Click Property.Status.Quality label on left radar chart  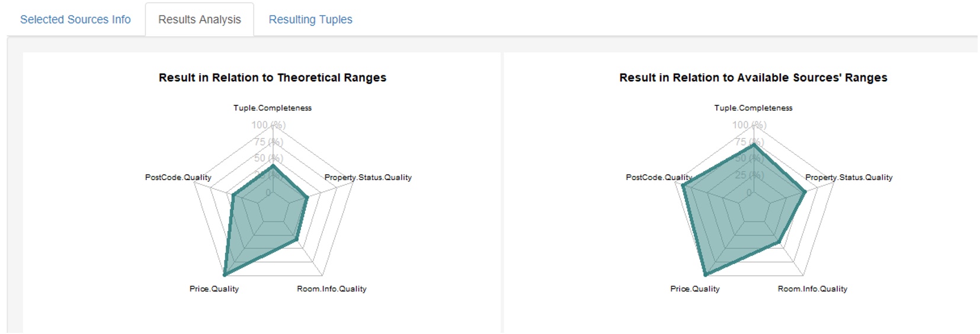coord(368,177)
